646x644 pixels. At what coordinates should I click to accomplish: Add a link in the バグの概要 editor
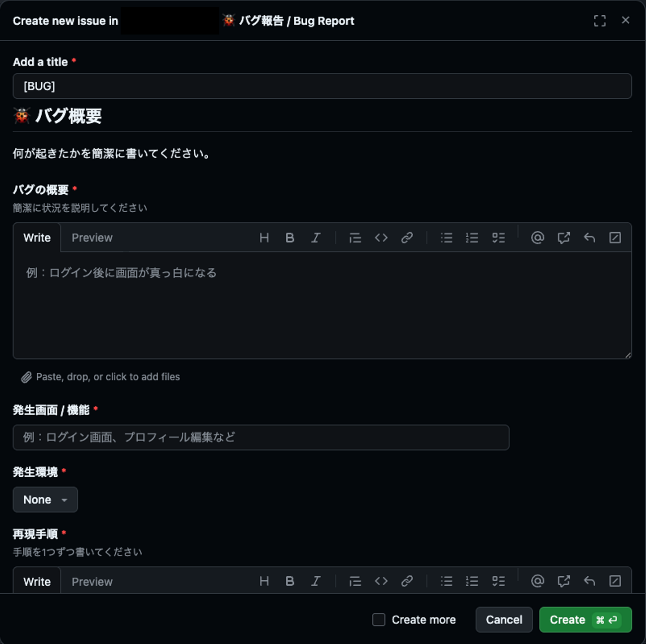(407, 238)
